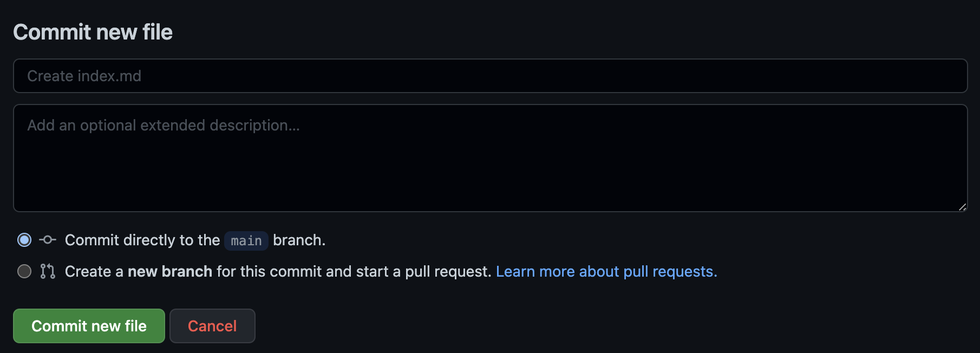Click the main branch badge

pos(246,240)
